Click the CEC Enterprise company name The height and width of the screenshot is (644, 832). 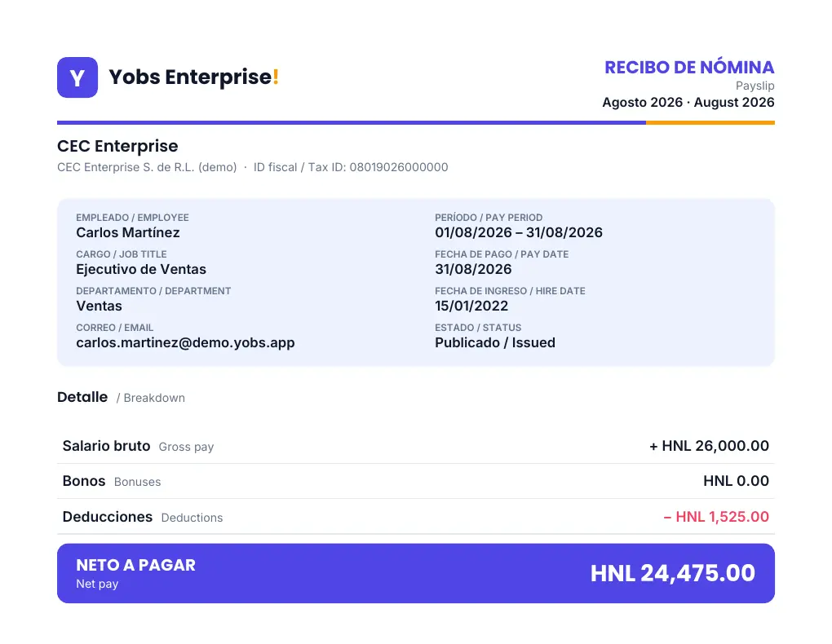point(117,146)
